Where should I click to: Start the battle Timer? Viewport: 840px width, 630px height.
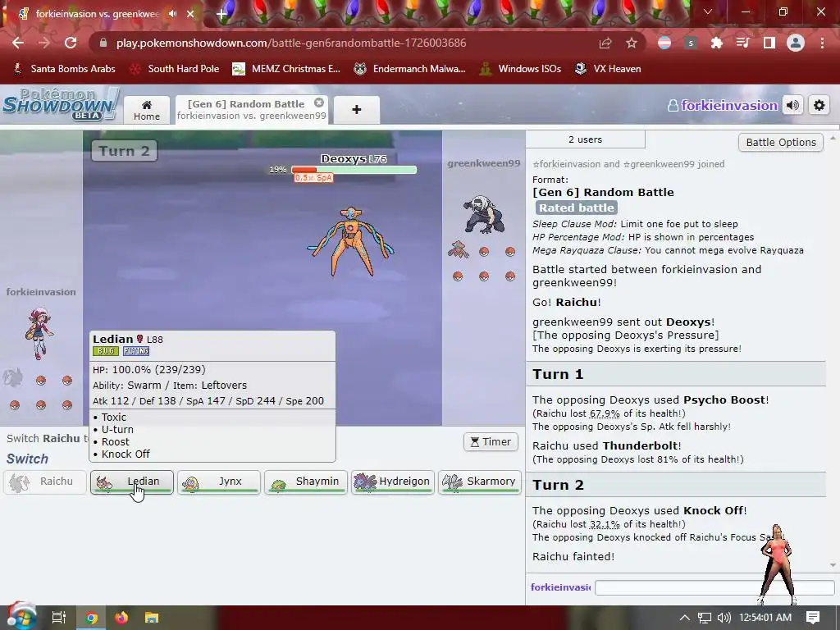(x=491, y=441)
